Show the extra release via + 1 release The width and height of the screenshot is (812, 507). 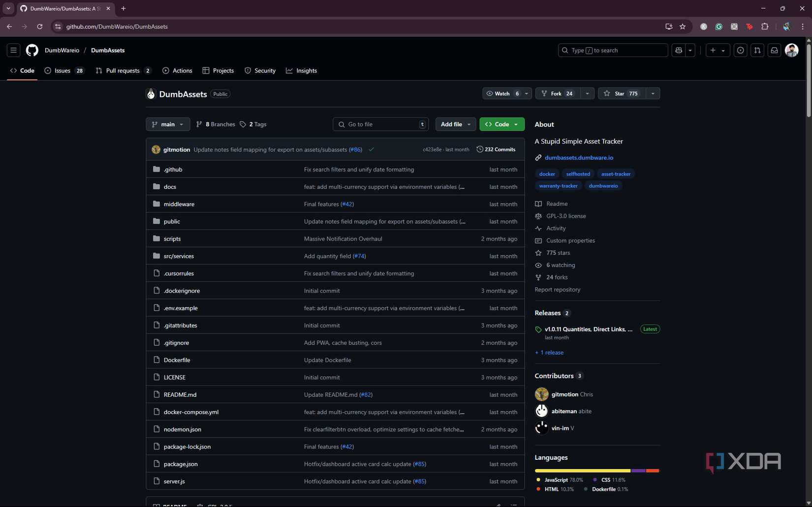coord(549,352)
